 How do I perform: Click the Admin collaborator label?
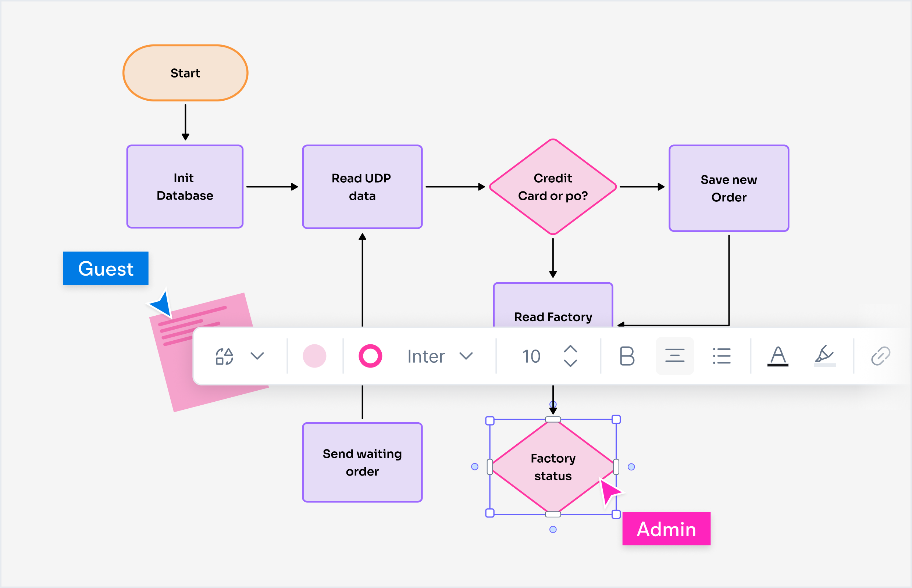(x=666, y=529)
